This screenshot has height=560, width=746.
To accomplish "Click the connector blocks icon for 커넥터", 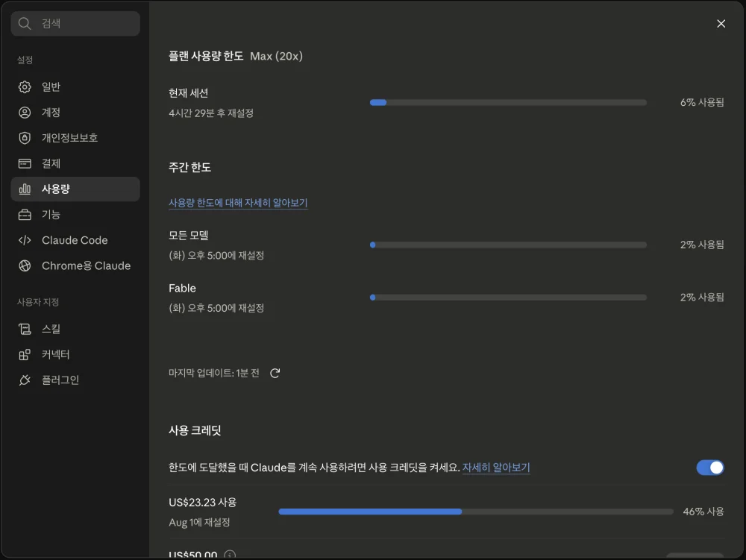I will pyautogui.click(x=25, y=355).
